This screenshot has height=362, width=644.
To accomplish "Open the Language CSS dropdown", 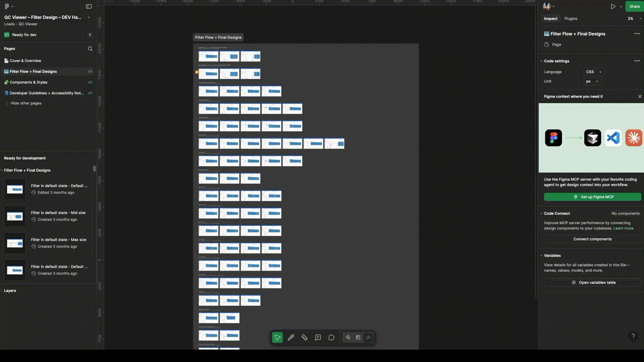I will 594,72.
